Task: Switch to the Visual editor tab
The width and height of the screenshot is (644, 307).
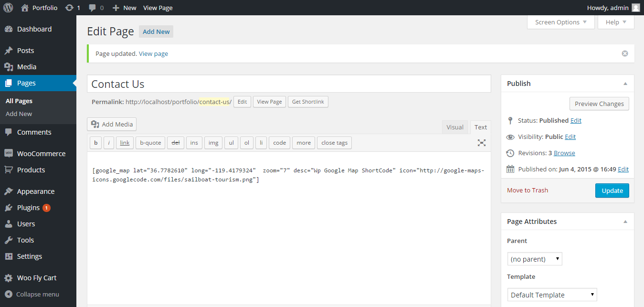Action: click(455, 127)
